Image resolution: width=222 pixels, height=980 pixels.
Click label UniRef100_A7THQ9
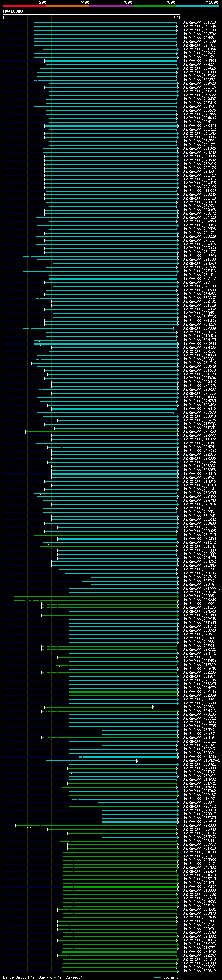[x=199, y=963]
